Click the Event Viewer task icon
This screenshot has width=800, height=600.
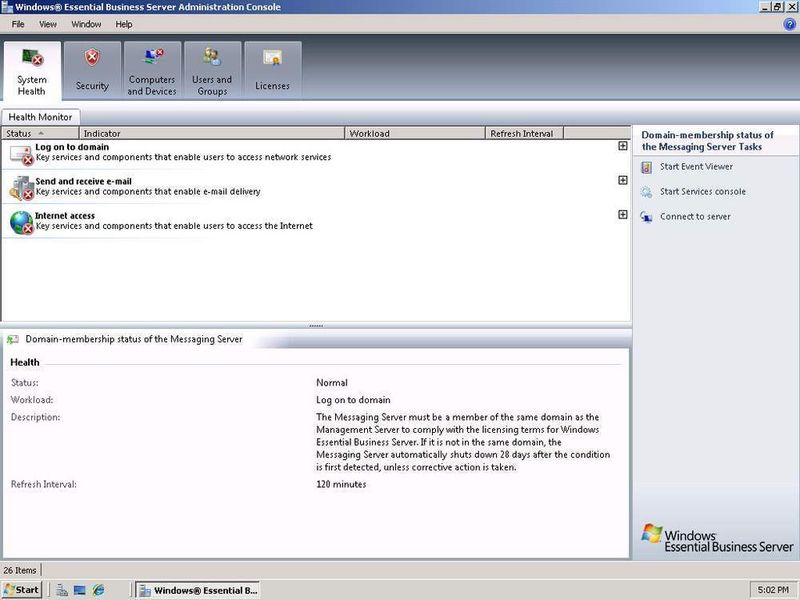pyautogui.click(x=646, y=167)
